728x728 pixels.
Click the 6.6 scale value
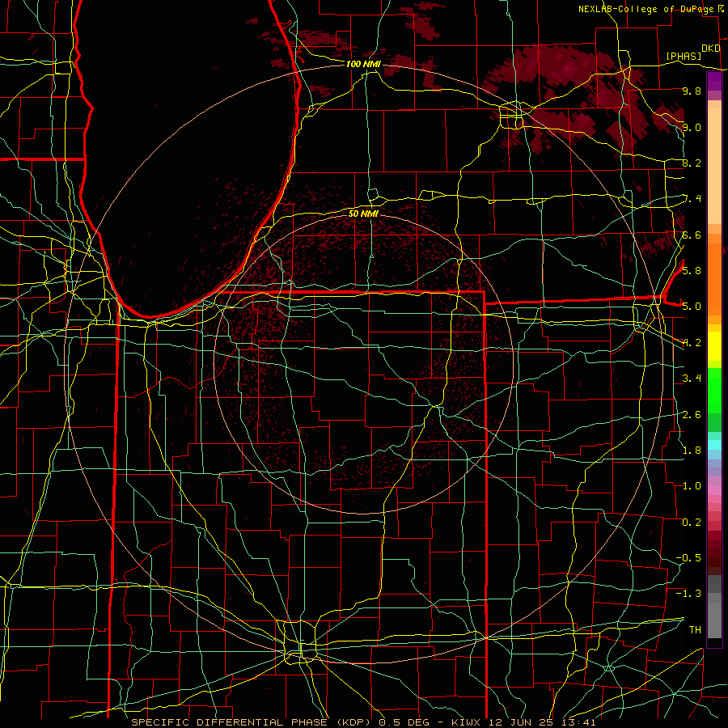(x=692, y=235)
